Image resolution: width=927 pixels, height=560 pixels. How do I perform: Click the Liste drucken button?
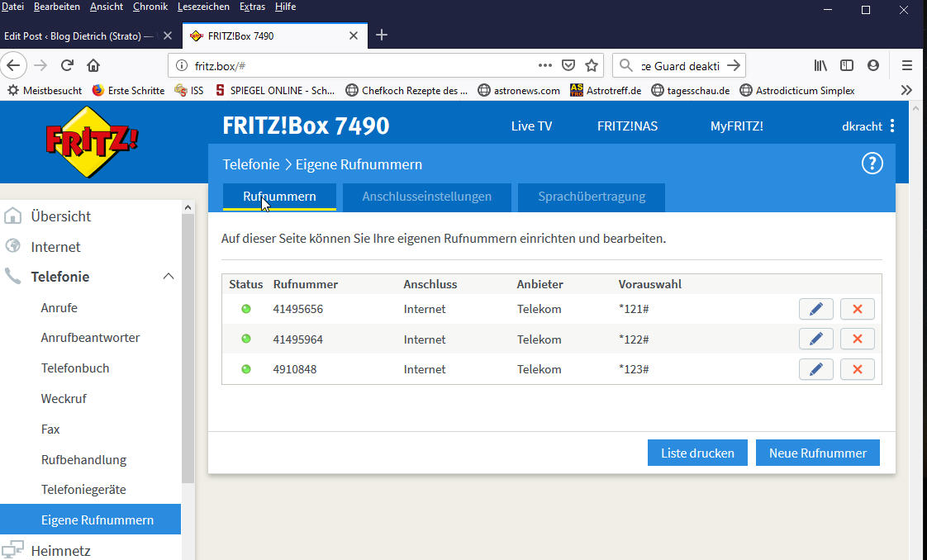[697, 453]
